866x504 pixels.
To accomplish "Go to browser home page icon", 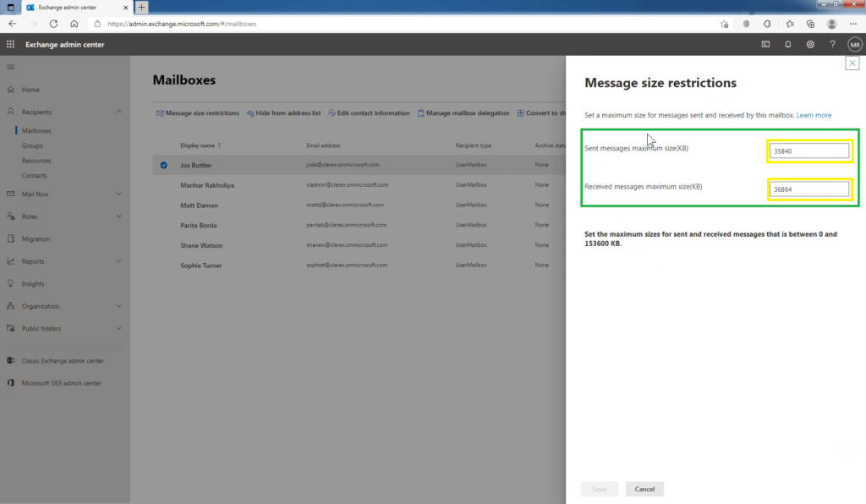I will pyautogui.click(x=74, y=24).
